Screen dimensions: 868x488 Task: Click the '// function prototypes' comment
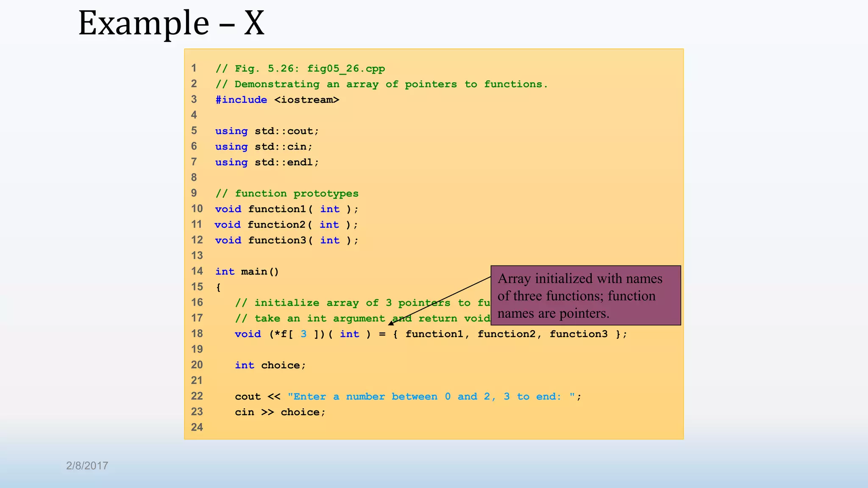(x=287, y=194)
